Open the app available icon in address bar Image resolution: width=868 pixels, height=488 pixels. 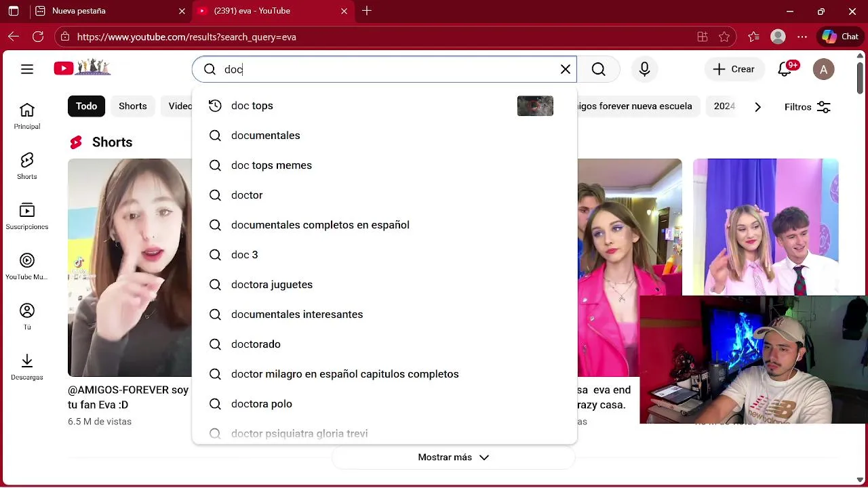coord(703,37)
